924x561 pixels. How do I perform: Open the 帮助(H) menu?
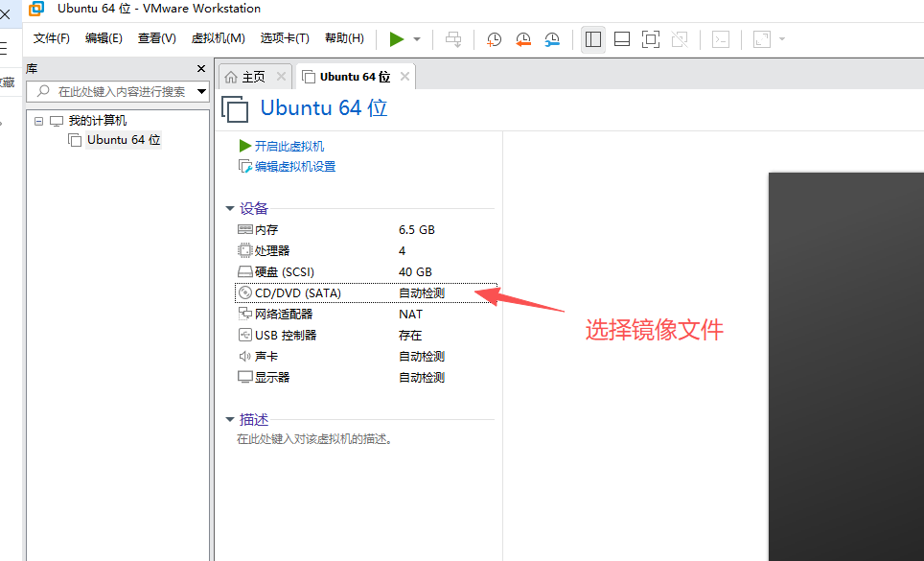coord(344,38)
